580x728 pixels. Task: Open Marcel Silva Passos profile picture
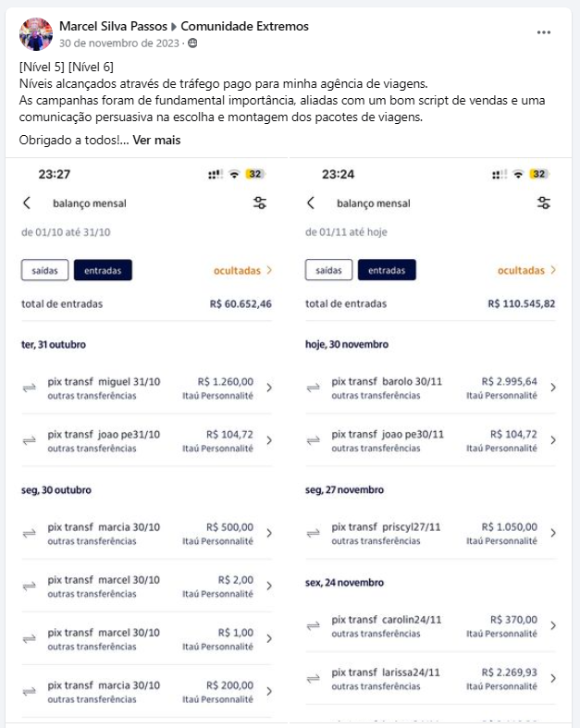coord(35,34)
